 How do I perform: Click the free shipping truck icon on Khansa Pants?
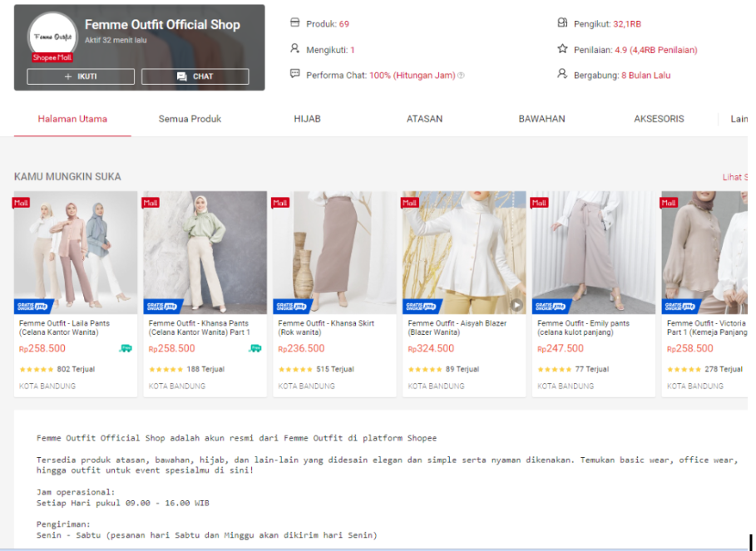[255, 348]
